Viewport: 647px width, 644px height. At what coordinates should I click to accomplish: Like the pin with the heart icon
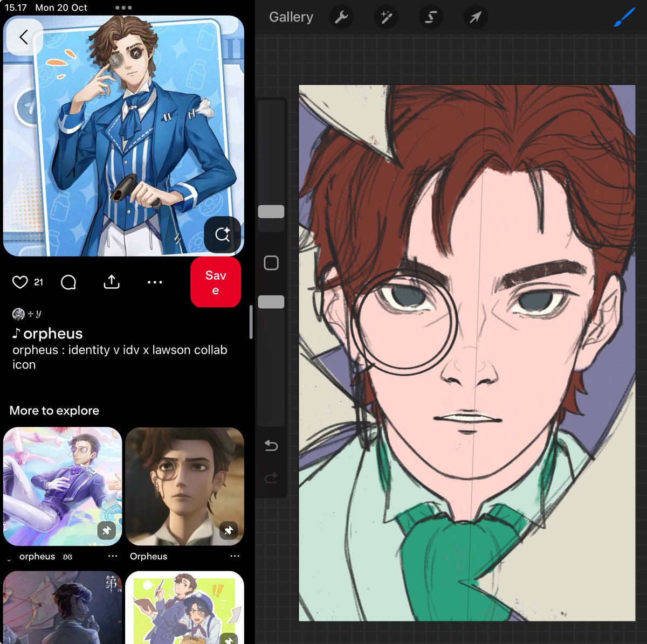[20, 282]
